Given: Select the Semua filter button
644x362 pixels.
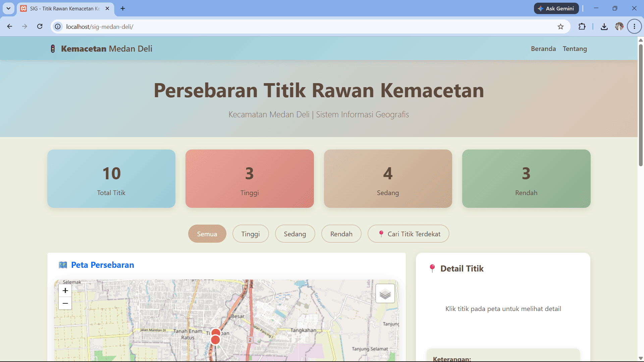Looking at the screenshot, I should tap(207, 234).
